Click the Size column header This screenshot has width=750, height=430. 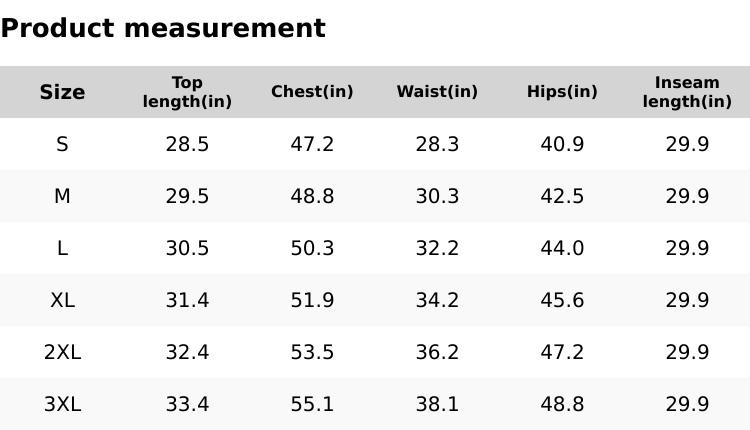pyautogui.click(x=62, y=92)
